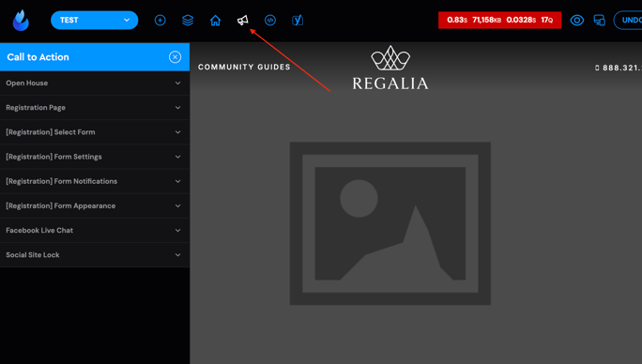Image resolution: width=642 pixels, height=364 pixels.
Task: Open the TEST dropdown selector
Action: point(94,20)
